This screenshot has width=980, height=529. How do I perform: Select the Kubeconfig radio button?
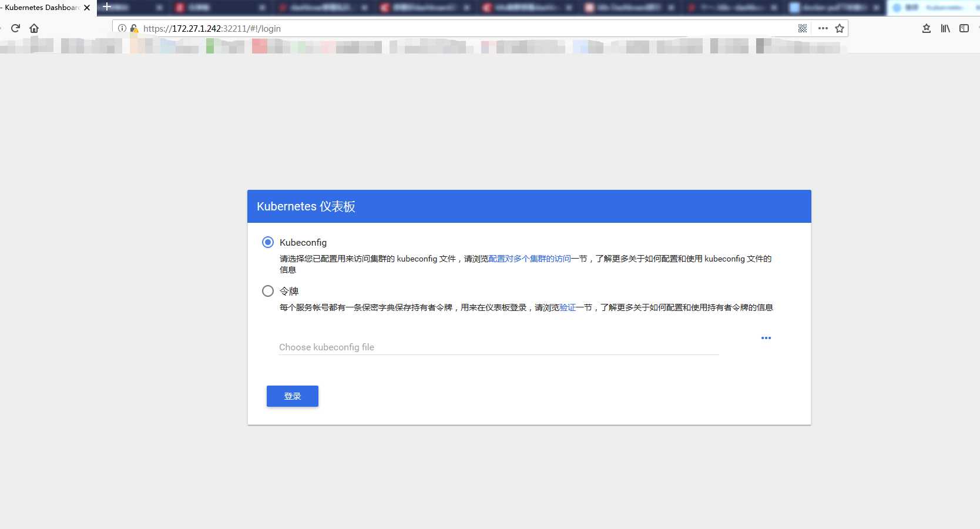pyautogui.click(x=268, y=242)
